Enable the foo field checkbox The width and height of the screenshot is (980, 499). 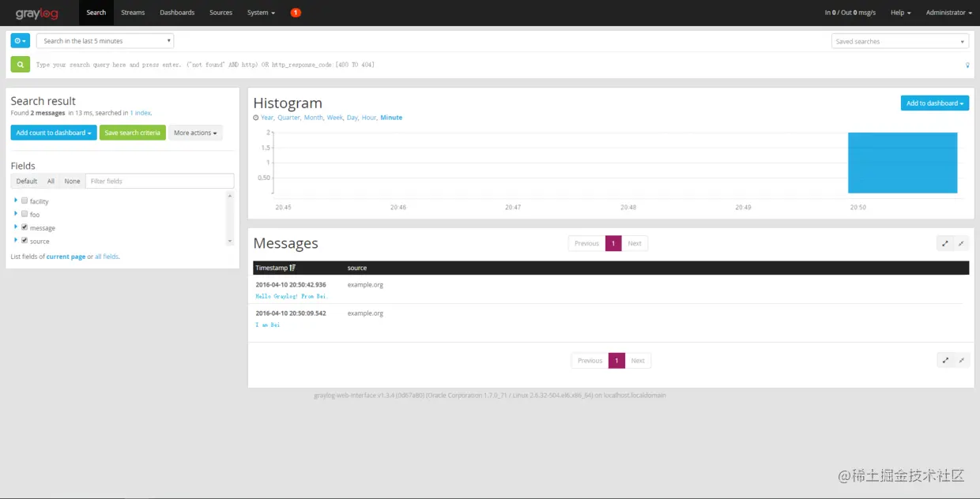click(x=24, y=214)
